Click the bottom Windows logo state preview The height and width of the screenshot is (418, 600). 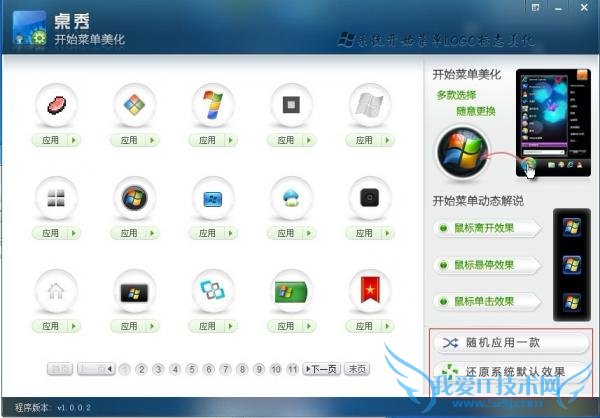pos(572,302)
